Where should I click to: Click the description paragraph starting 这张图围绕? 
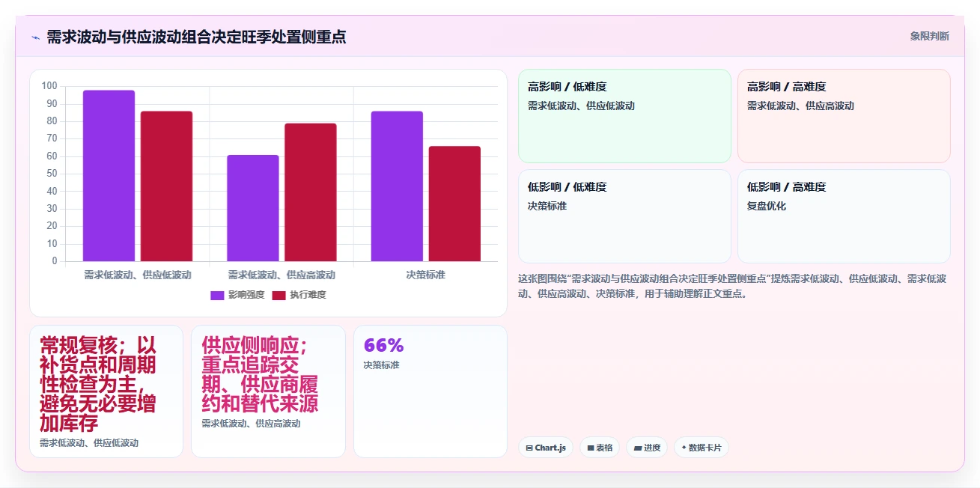[732, 286]
